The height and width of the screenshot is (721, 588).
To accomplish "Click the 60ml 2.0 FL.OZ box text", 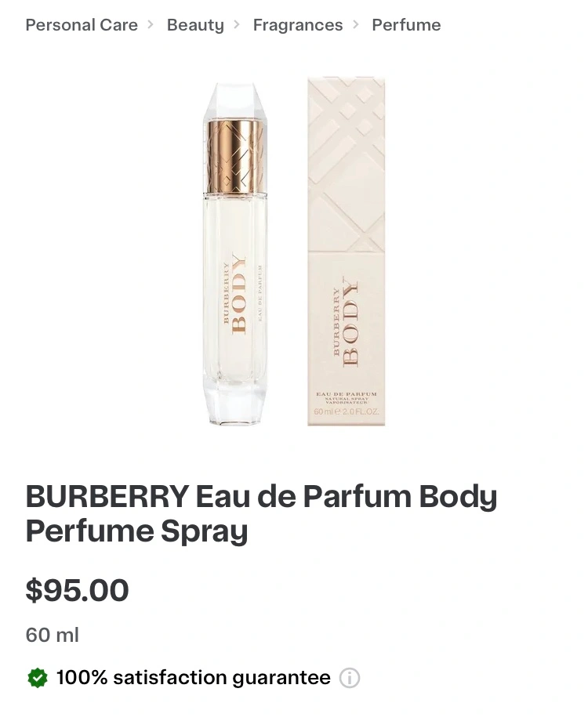I will click(347, 411).
